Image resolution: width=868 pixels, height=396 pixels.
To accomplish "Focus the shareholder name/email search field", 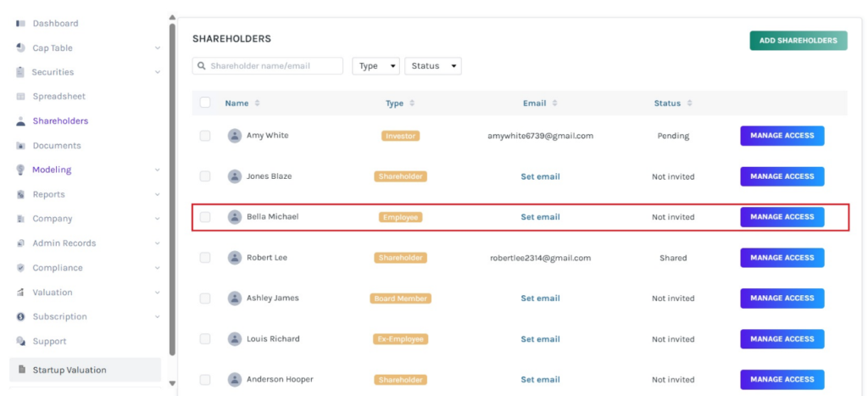I will [273, 66].
